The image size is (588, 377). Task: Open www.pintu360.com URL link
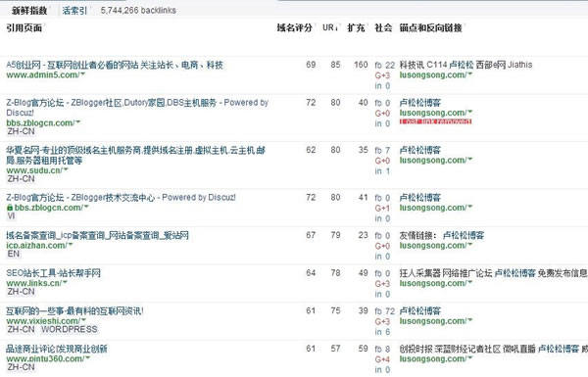pos(45,358)
